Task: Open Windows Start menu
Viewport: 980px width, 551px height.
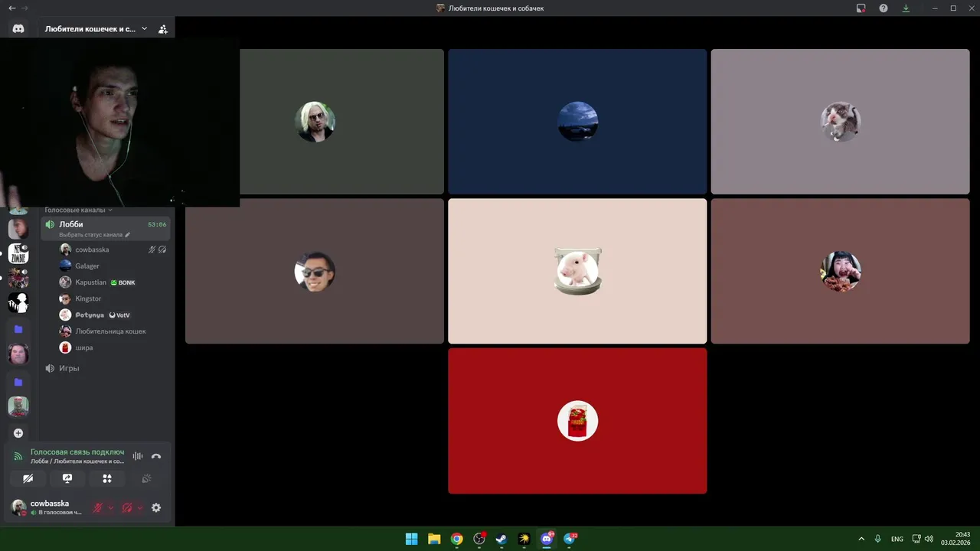Action: [411, 539]
